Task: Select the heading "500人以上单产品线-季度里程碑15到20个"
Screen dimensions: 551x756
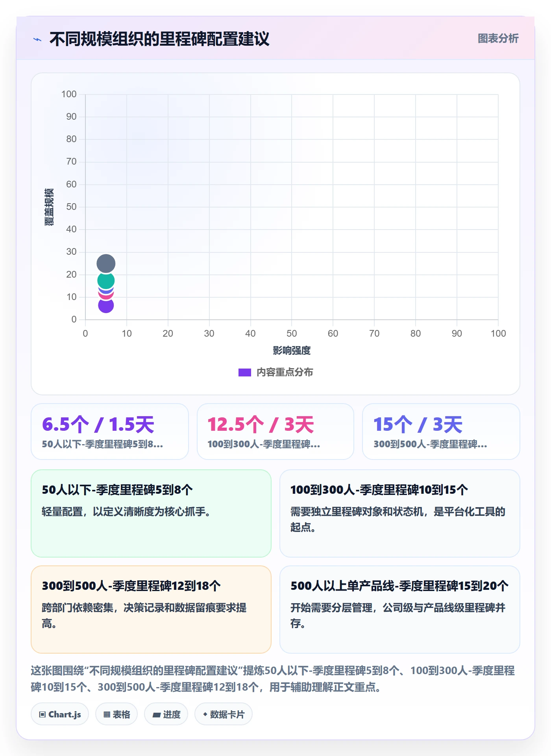Action: pos(399,586)
